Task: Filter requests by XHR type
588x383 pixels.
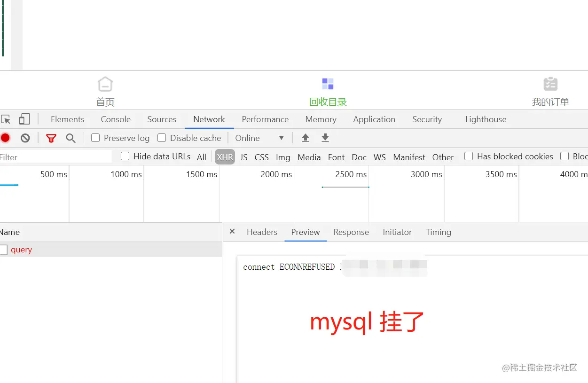Action: click(x=225, y=157)
